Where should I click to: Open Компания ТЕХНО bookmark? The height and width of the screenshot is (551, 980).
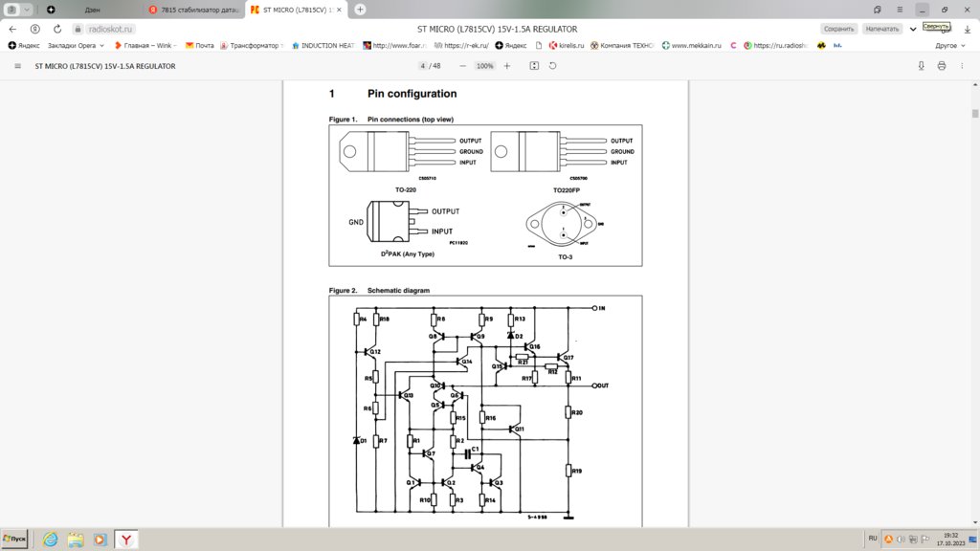coord(622,45)
